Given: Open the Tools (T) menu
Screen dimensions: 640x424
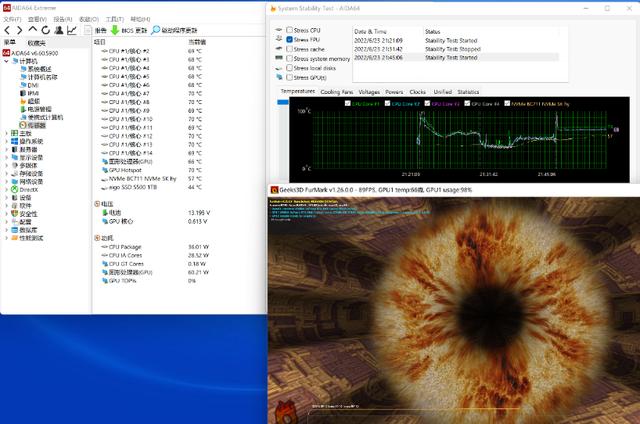Looking at the screenshot, I should [x=115, y=19].
